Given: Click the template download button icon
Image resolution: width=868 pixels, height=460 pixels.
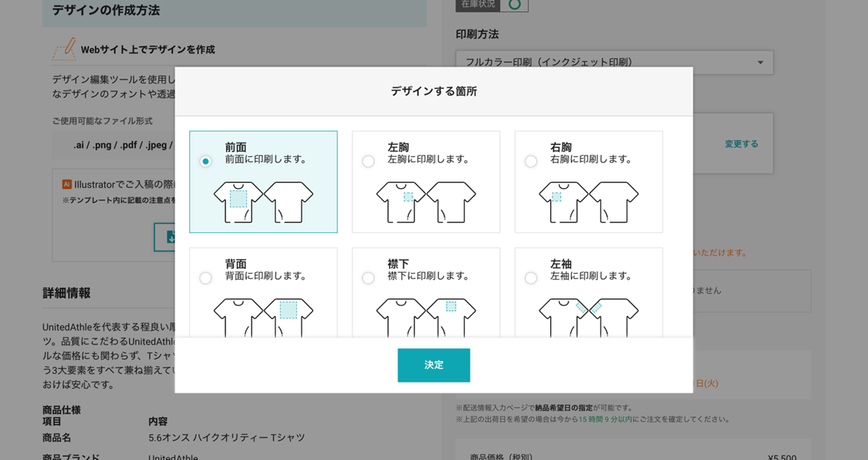Looking at the screenshot, I should 168,237.
